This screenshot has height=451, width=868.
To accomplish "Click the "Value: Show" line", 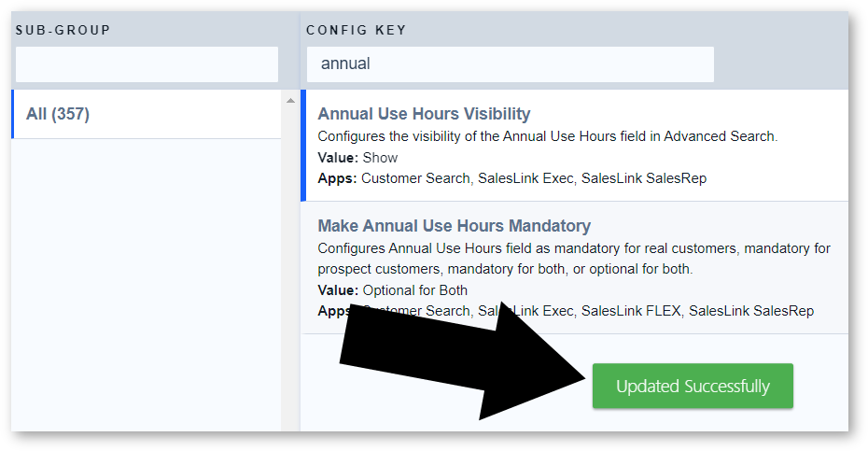I will tap(357, 158).
